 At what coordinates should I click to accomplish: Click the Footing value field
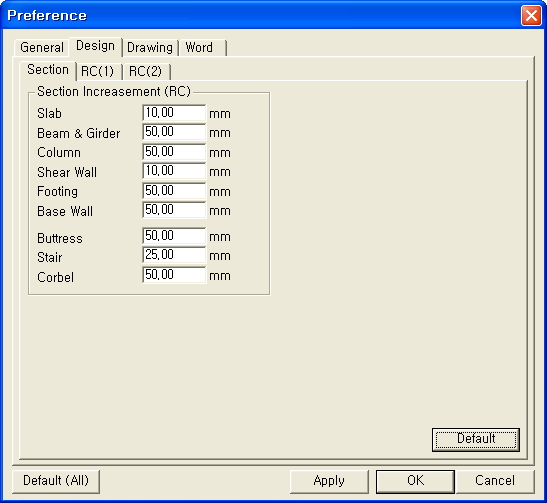(174, 191)
